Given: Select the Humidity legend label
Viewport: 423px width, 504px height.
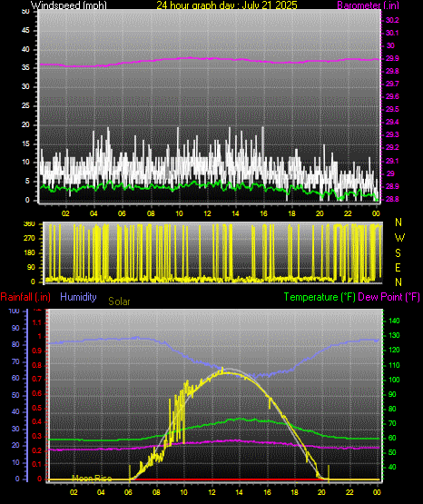Looking at the screenshot, I should click(x=78, y=297).
